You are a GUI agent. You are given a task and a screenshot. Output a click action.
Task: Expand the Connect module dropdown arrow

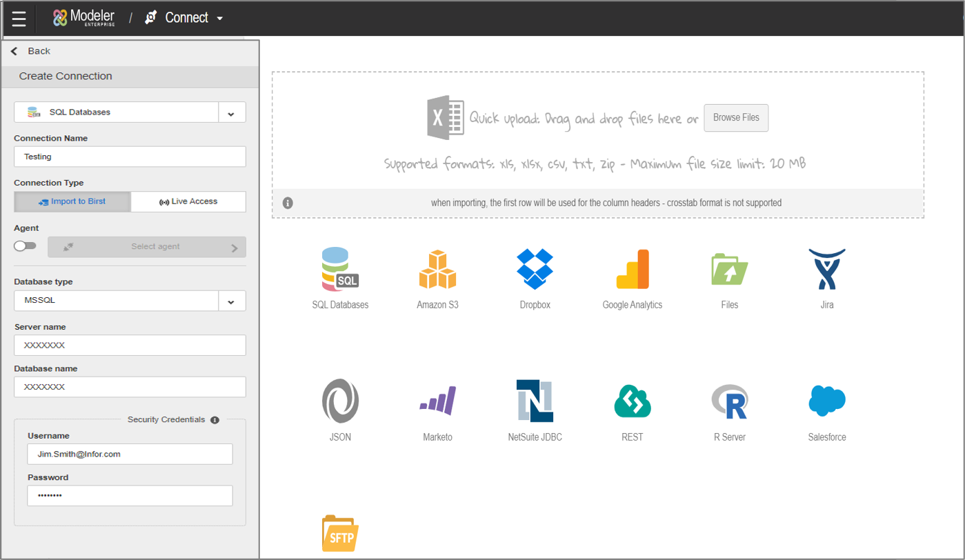pyautogui.click(x=220, y=19)
